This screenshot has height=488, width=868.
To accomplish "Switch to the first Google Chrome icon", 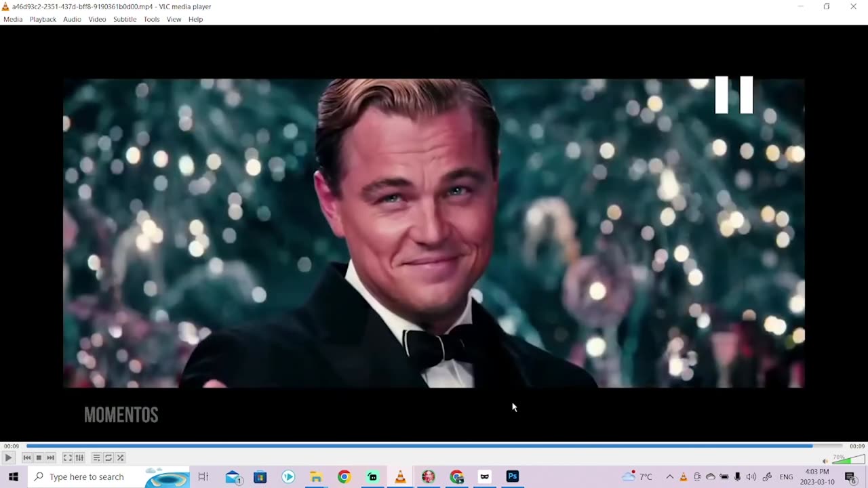I will pyautogui.click(x=344, y=477).
